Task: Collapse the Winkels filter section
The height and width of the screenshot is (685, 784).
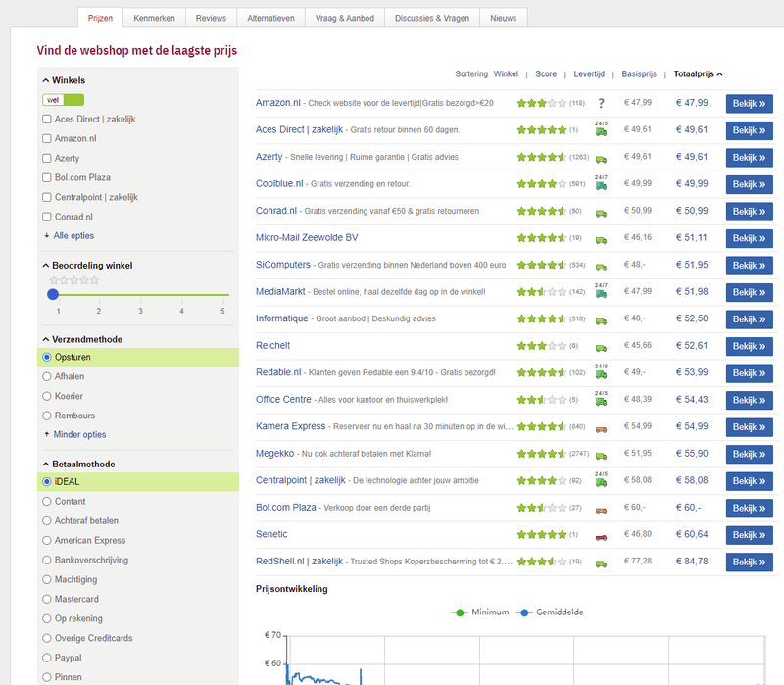Action: point(64,80)
